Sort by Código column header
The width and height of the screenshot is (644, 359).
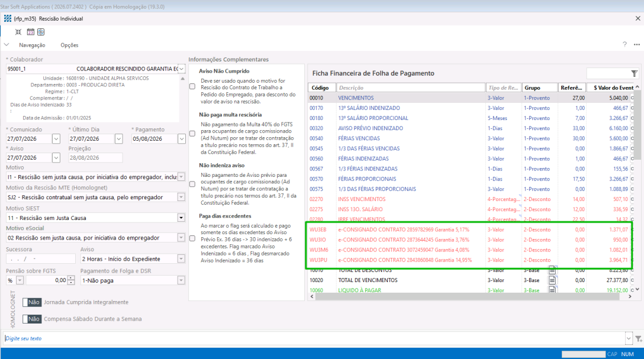tap(322, 88)
